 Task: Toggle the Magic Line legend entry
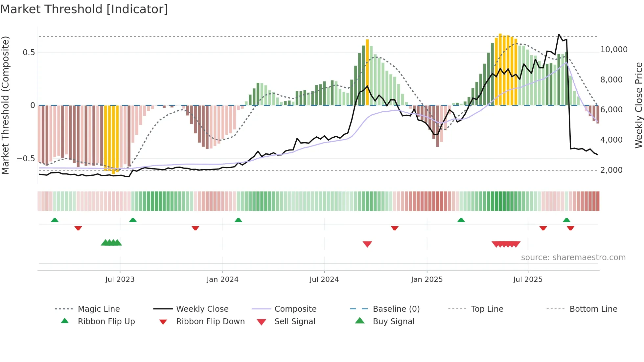point(99,309)
